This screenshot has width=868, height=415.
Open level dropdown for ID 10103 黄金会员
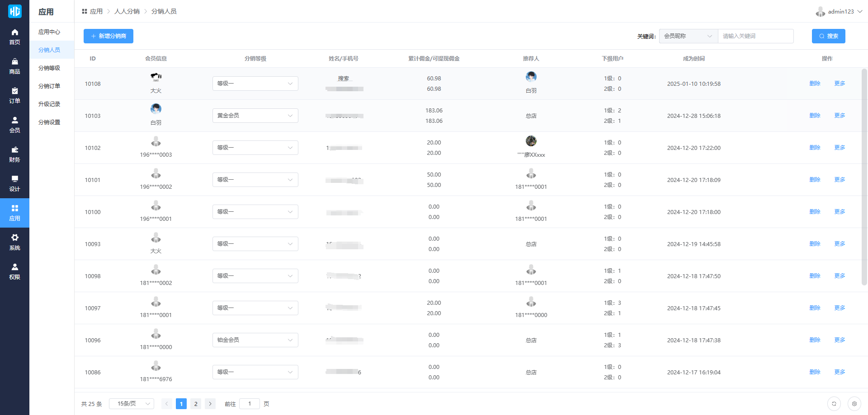coord(255,116)
